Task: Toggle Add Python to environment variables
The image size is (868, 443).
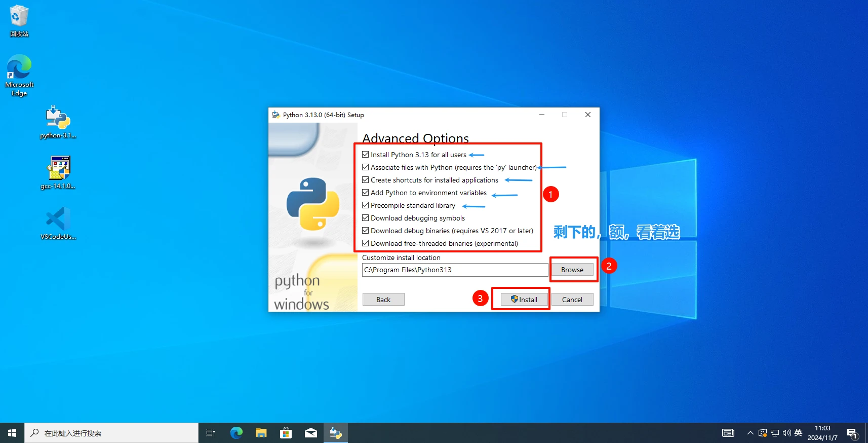Action: coord(366,193)
